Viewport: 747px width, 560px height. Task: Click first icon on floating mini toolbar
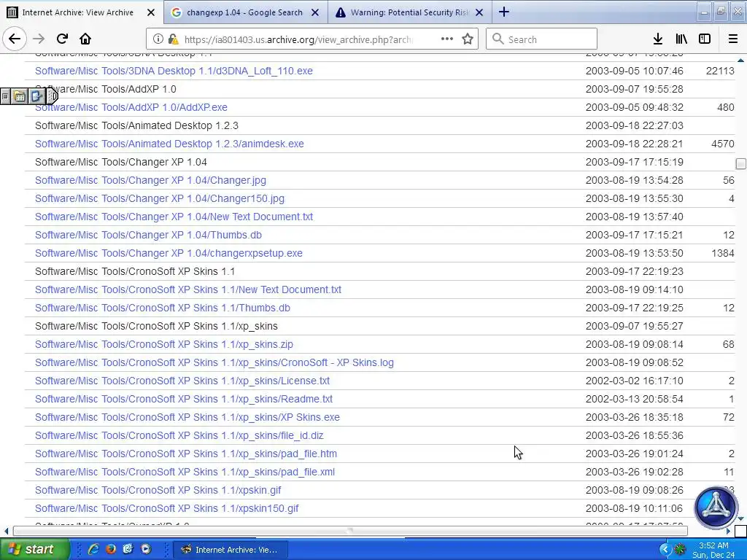[5, 96]
